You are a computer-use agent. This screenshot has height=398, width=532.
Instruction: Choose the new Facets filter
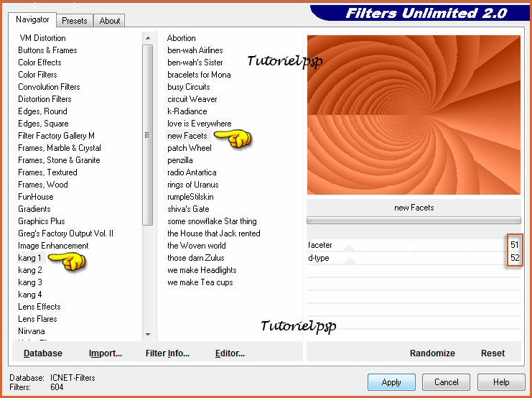[x=187, y=136]
